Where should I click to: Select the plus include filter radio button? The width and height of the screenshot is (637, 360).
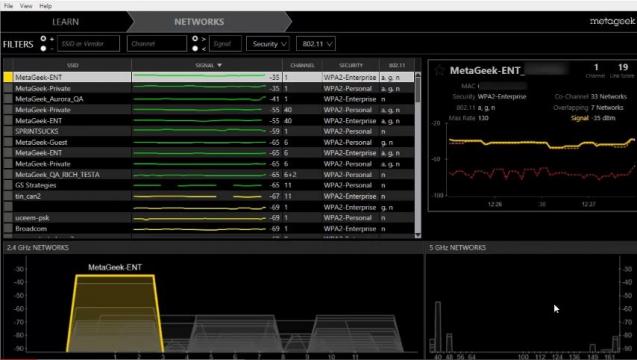coord(43,39)
